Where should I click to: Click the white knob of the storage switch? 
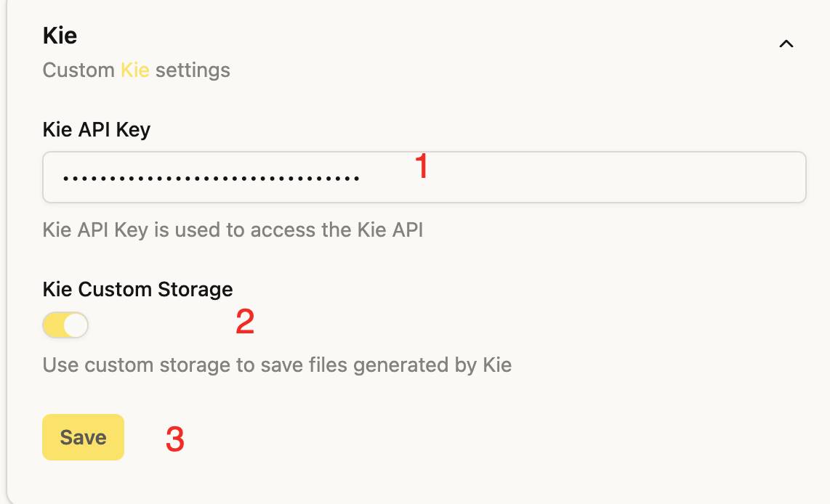point(76,325)
